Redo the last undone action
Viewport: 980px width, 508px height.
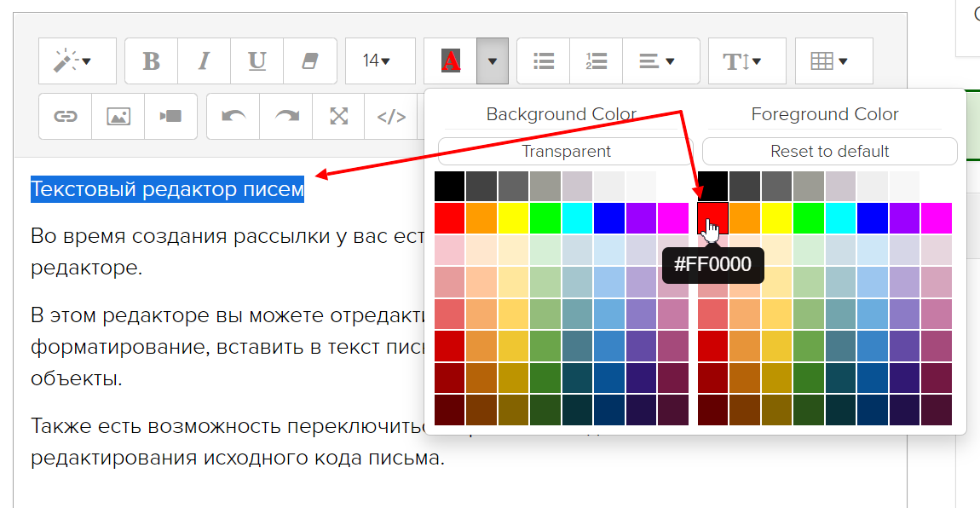click(x=286, y=117)
